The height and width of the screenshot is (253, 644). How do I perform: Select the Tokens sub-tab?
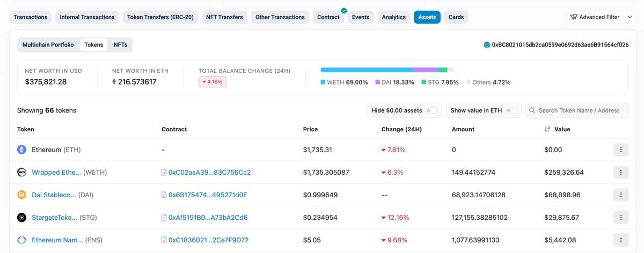click(94, 45)
